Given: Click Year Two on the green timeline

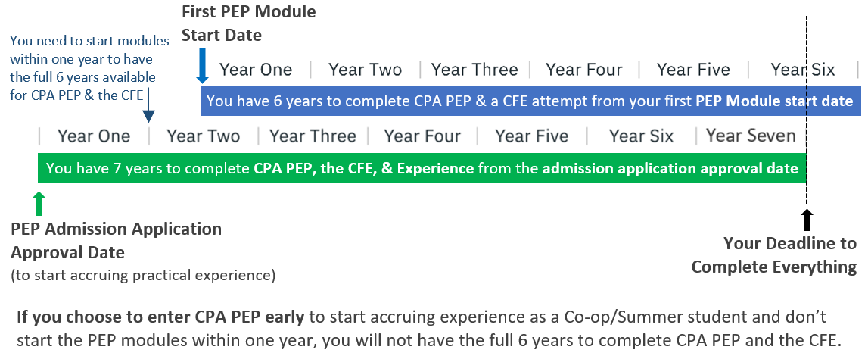Looking at the screenshot, I should click(x=203, y=136).
